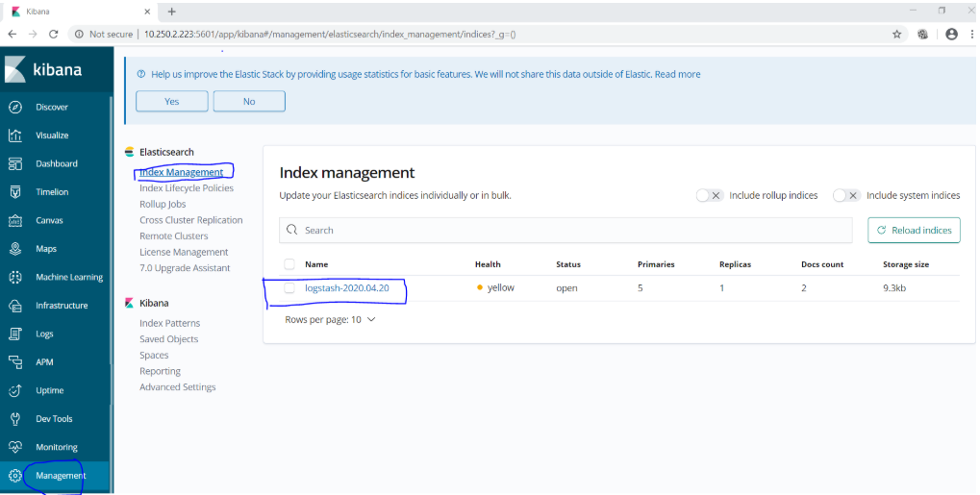The image size is (980, 495).
Task: Open the Rows per page dropdown
Action: (x=330, y=319)
